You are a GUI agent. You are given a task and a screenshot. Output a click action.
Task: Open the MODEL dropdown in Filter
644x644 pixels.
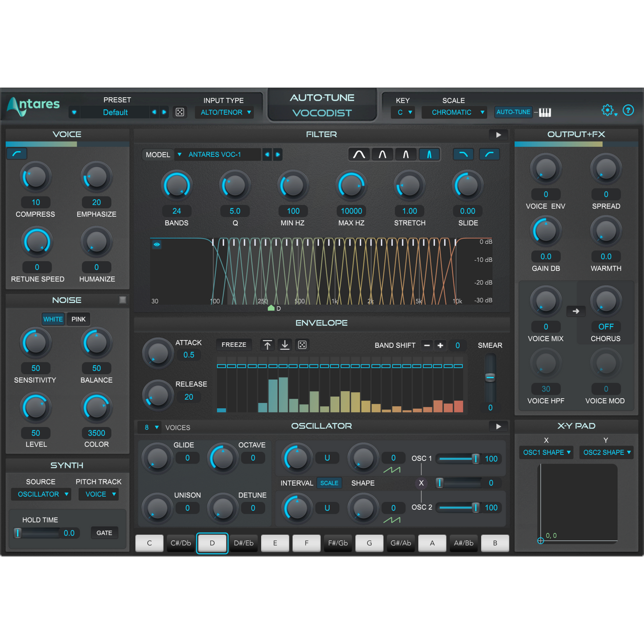click(179, 154)
